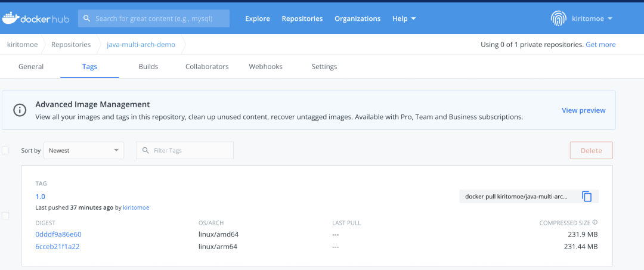Screen dimensions: 644x270
Task: Focus the Filter Tags input field
Action: click(x=185, y=151)
